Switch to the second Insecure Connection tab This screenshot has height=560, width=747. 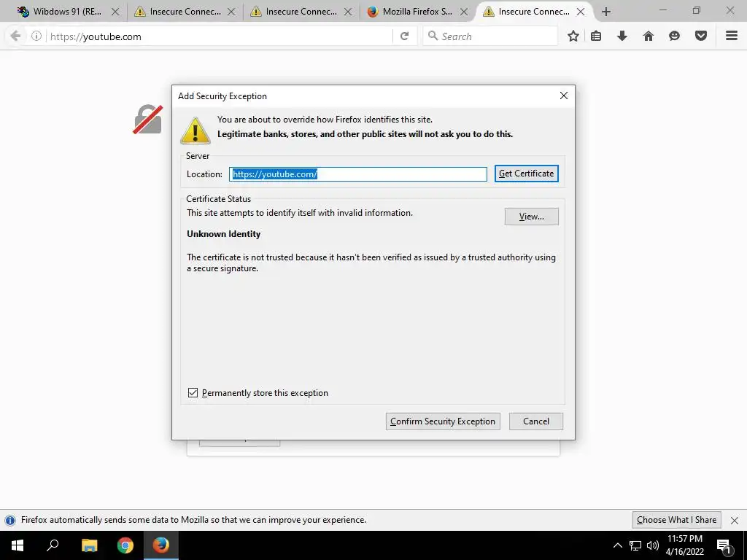(301, 12)
